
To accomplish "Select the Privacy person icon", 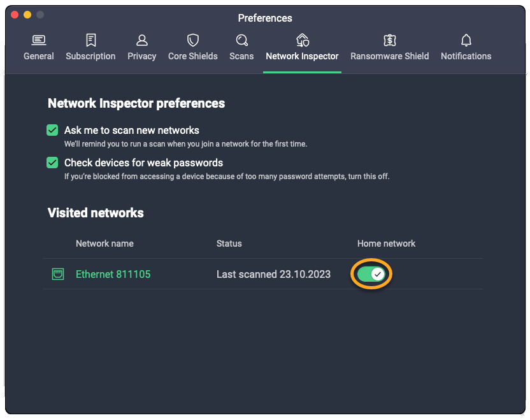I will coord(142,41).
